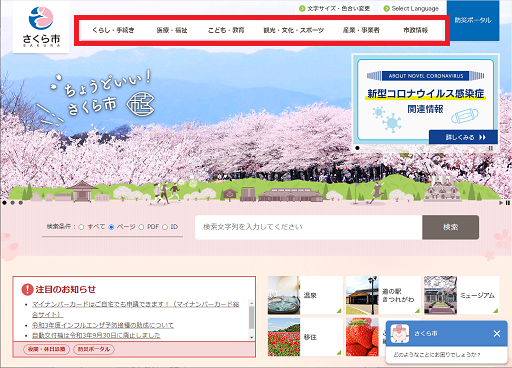
Task: Open こども・教育 navigation menu
Action: tap(226, 30)
